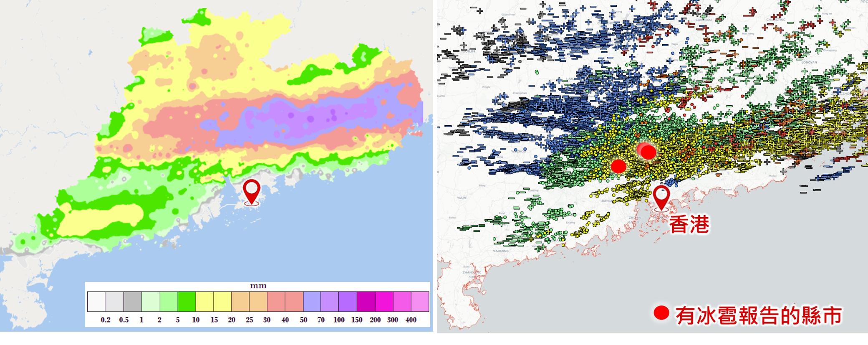Screen dimensions: 868x345
Task: Click the mm unit label above the legend
Action: pos(258,286)
